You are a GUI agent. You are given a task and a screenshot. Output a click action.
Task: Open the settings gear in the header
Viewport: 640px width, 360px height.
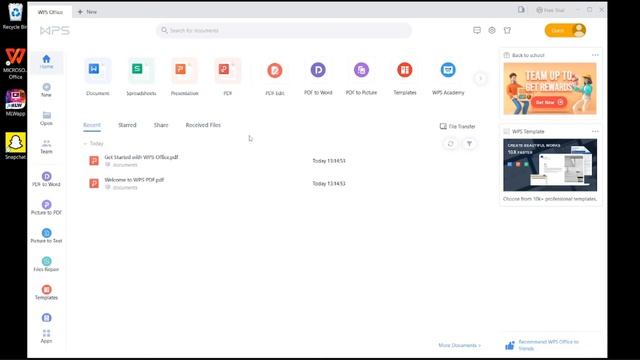coord(492,30)
